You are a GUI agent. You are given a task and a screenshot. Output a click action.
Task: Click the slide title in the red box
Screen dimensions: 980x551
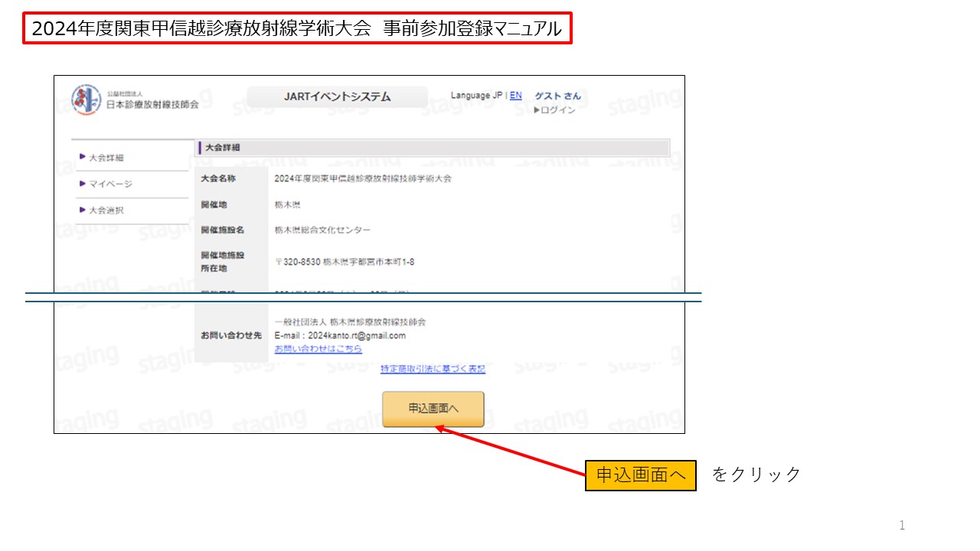click(x=297, y=29)
